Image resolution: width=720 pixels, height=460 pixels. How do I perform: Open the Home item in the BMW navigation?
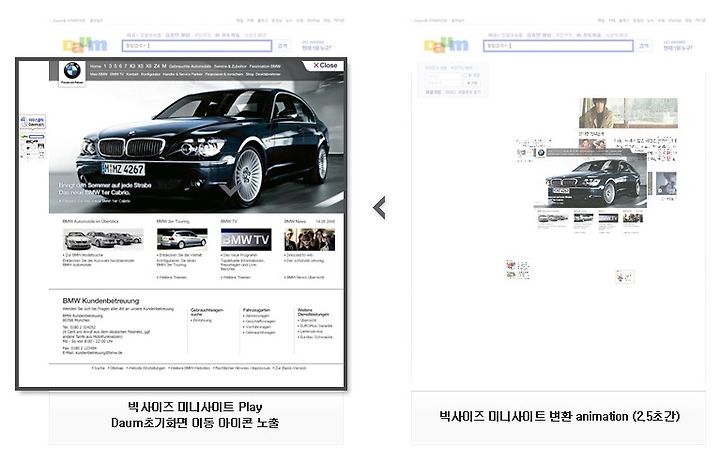96,67
